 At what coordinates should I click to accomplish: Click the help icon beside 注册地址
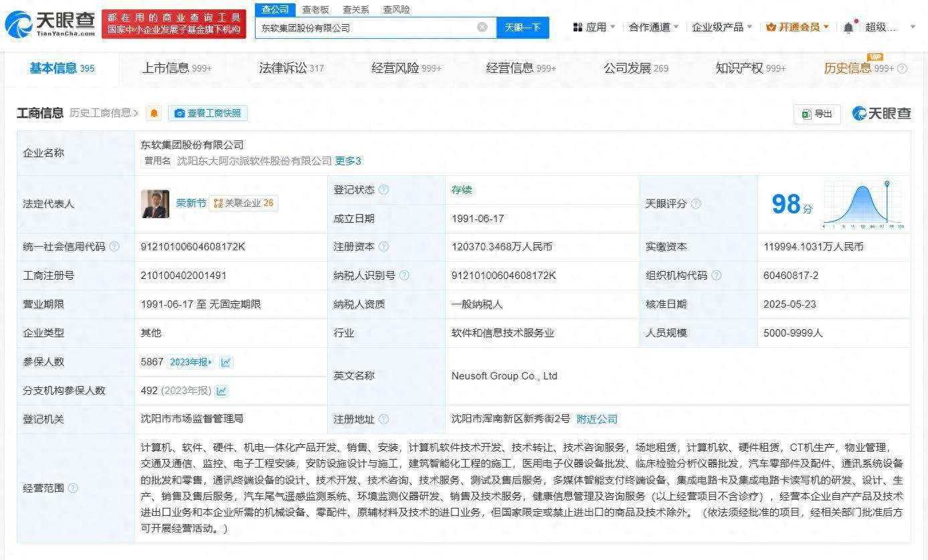coord(383,419)
